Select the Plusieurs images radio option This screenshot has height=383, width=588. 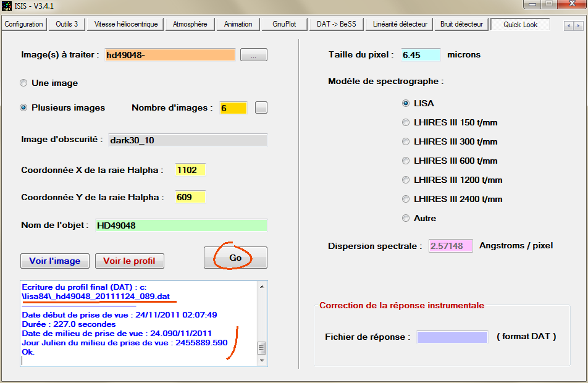[x=24, y=107]
